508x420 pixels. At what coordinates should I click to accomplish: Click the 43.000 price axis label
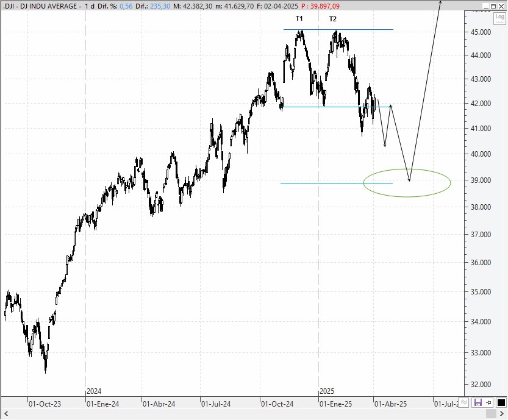tap(481, 79)
